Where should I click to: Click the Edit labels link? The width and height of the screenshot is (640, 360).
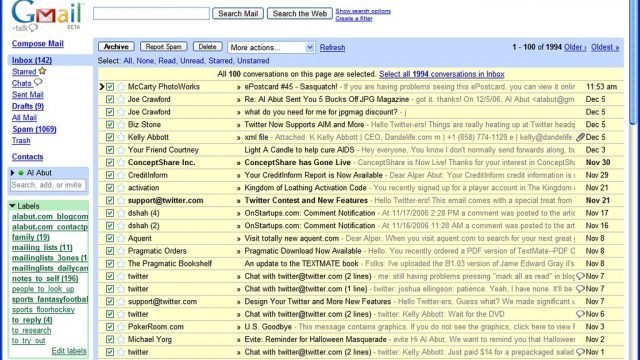click(69, 351)
